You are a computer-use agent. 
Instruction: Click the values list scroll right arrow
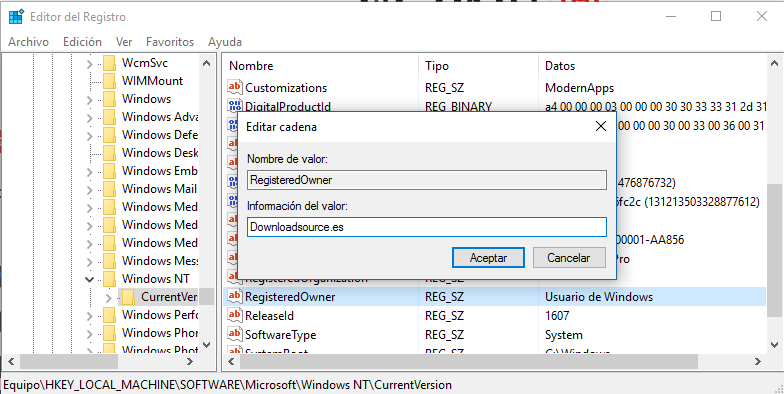[x=758, y=361]
